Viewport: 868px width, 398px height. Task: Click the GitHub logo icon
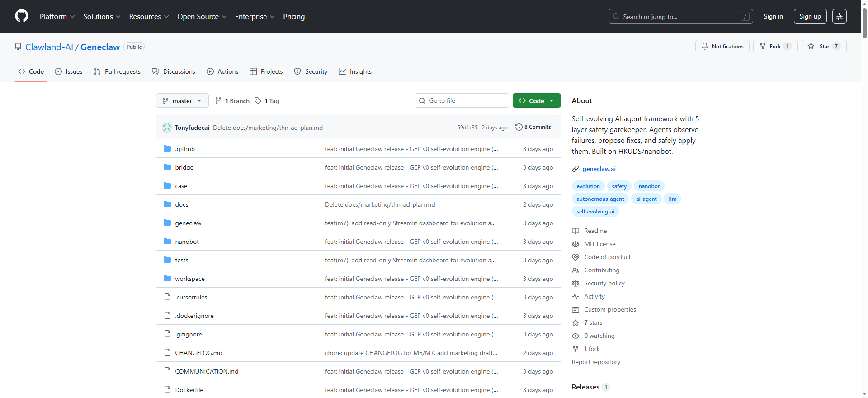(x=22, y=16)
